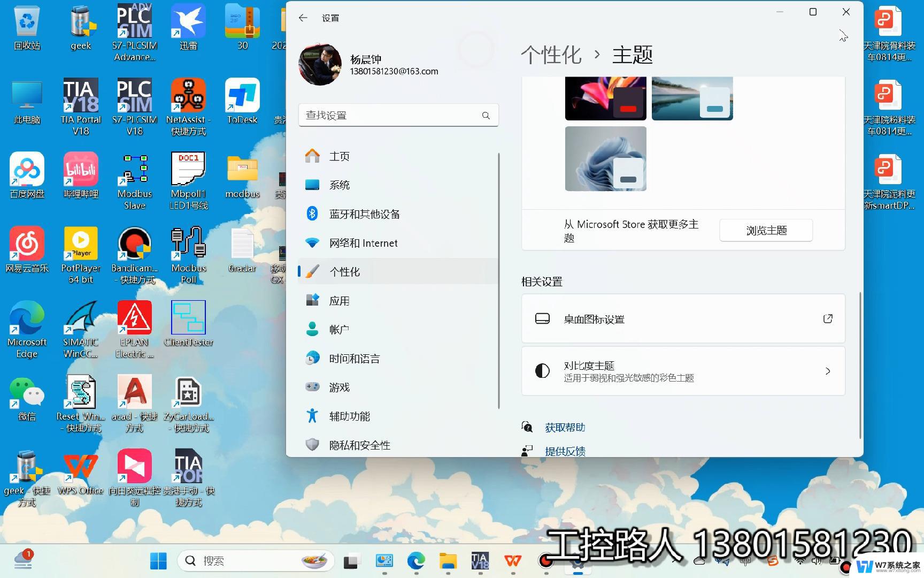Open the Gradar file icon
This screenshot has height=578, width=924.
[x=242, y=250]
